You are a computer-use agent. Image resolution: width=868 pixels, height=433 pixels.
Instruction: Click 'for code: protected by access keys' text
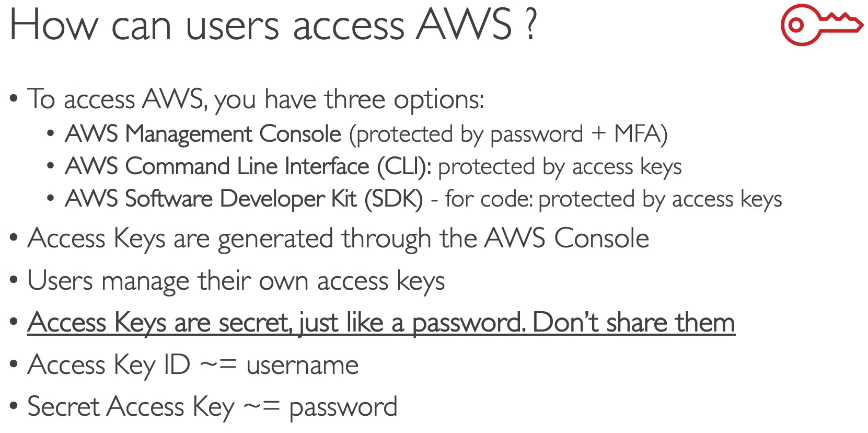[614, 199]
